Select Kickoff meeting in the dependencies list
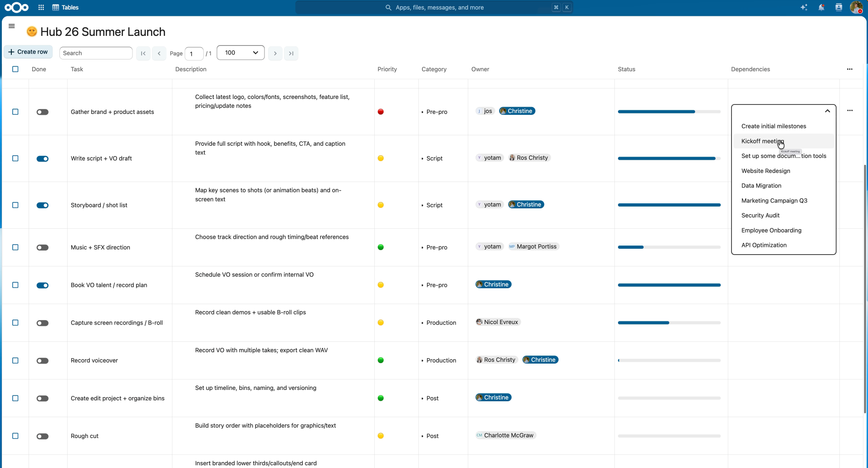This screenshot has height=468, width=868. click(x=784, y=141)
